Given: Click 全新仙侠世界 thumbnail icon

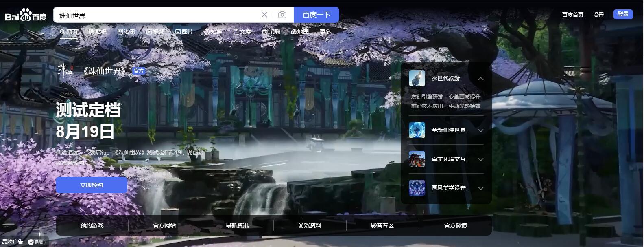Looking at the screenshot, I should click(417, 130).
